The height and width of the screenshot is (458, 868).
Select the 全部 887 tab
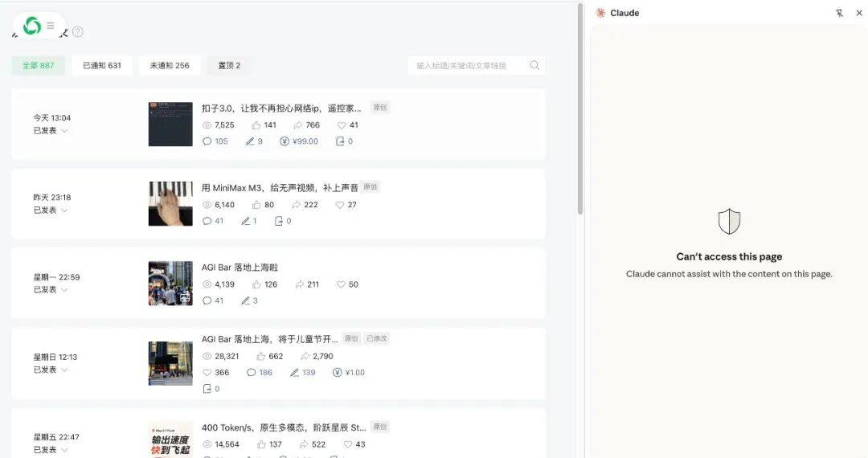click(x=39, y=65)
